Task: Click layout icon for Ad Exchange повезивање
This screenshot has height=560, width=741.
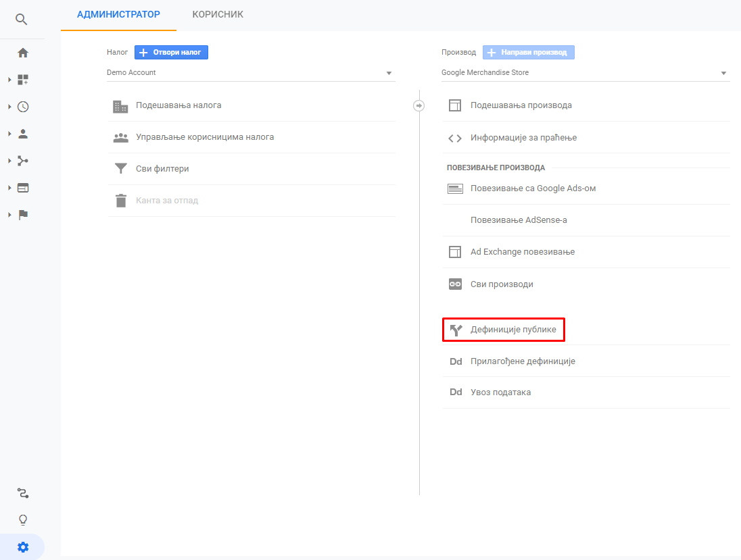Action: pos(454,252)
